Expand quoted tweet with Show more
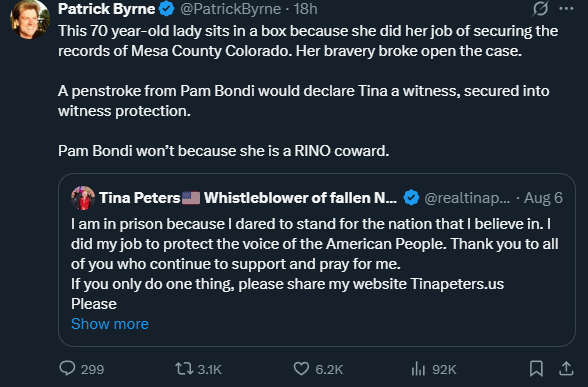The image size is (588, 387). coord(110,324)
